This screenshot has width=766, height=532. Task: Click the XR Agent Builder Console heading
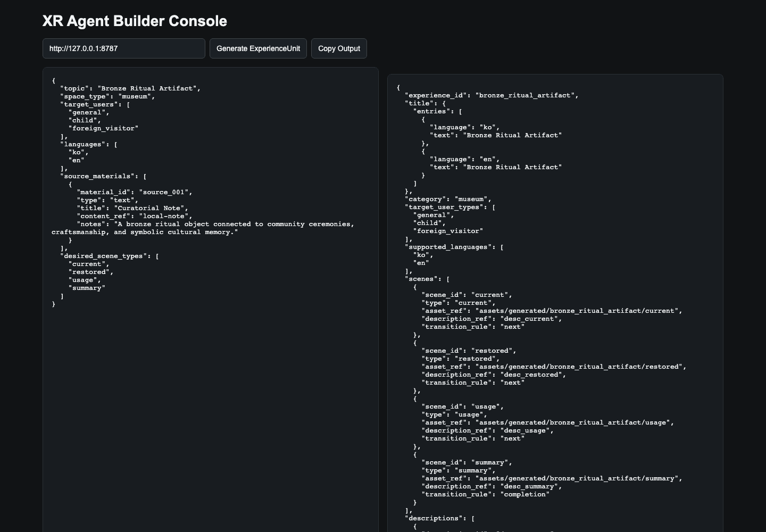(135, 21)
